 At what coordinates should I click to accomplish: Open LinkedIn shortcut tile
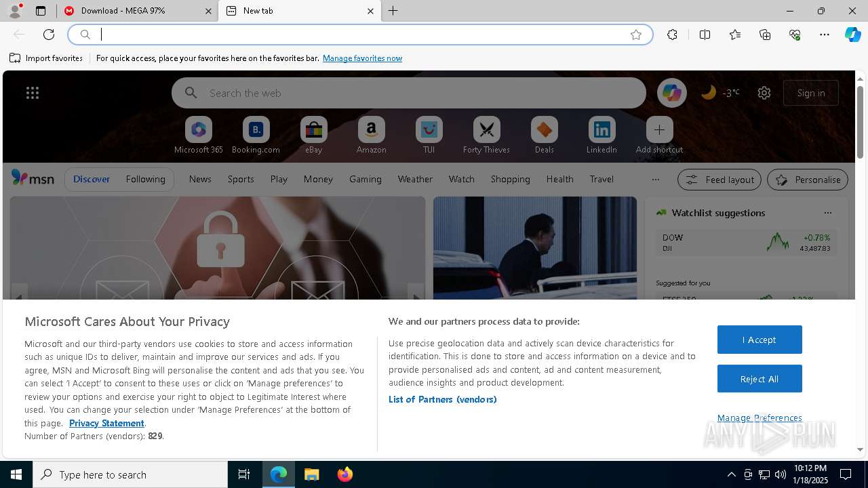pos(601,135)
